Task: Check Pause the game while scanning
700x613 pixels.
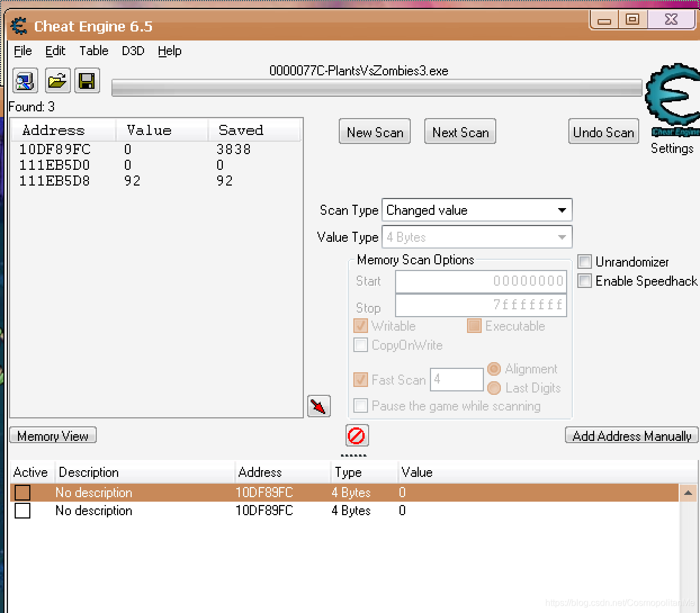Action: (x=361, y=405)
